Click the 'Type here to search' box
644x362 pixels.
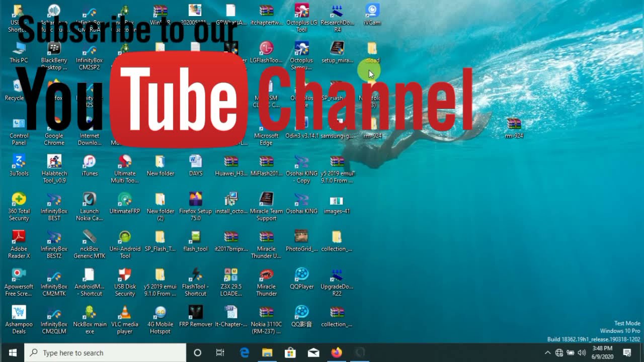(x=105, y=352)
